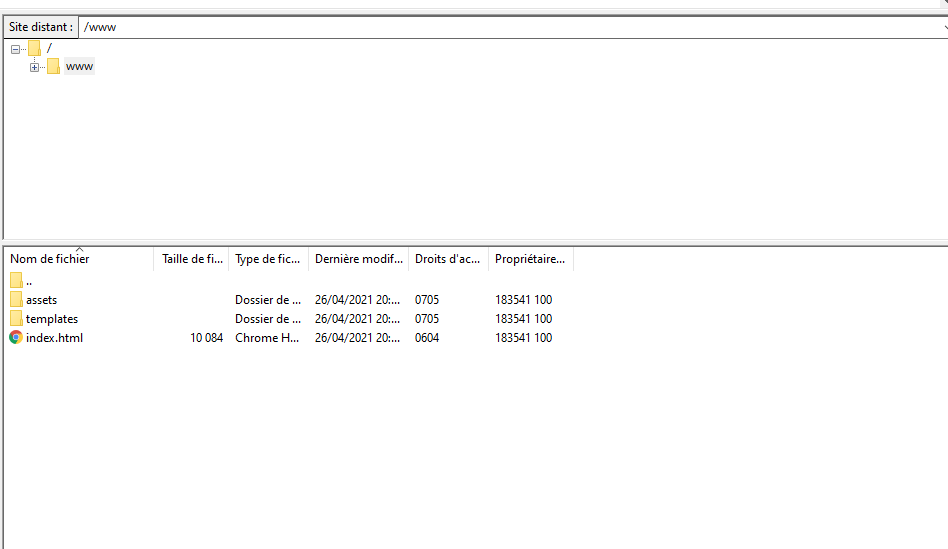The height and width of the screenshot is (549, 948).
Task: Select the assets folder name
Action: (x=41, y=300)
